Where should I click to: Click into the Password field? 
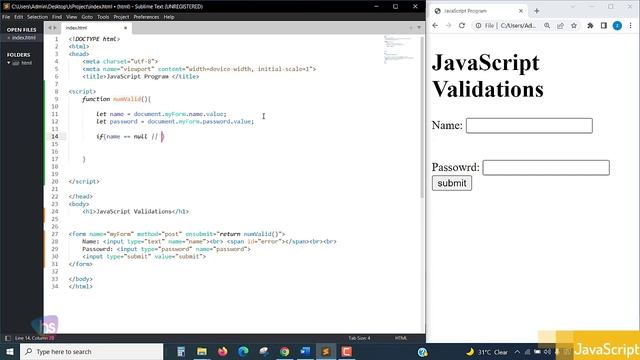(546, 167)
